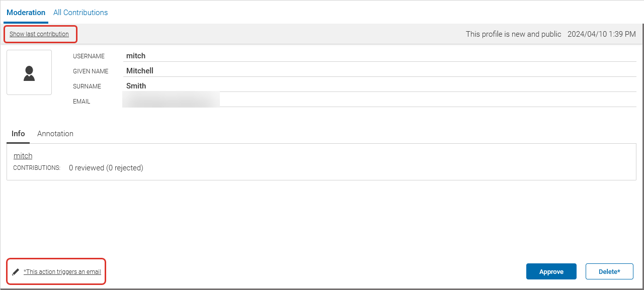Image resolution: width=644 pixels, height=290 pixels.
Task: Approve the new user profile
Action: tap(551, 271)
